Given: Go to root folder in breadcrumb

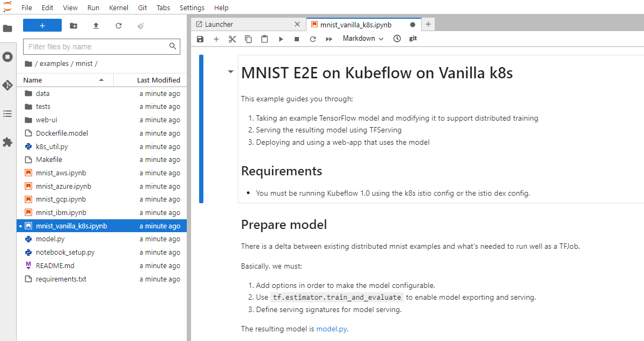Looking at the screenshot, I should (x=28, y=63).
